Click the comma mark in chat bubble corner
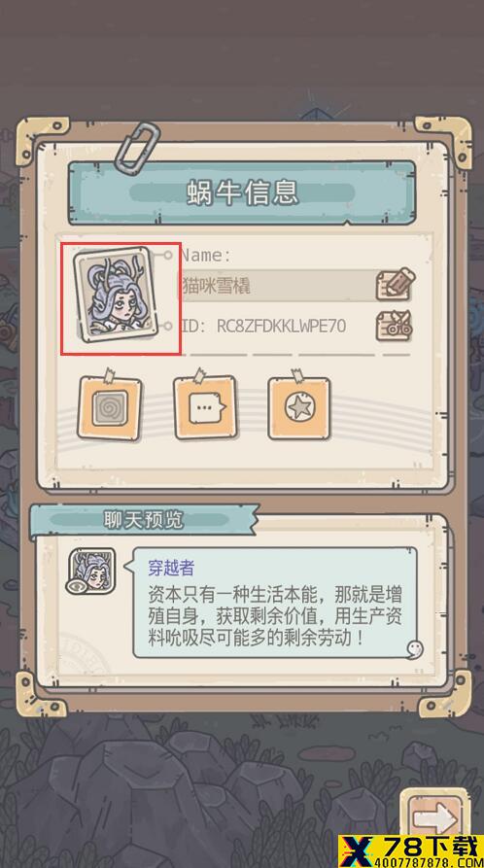 tap(414, 648)
